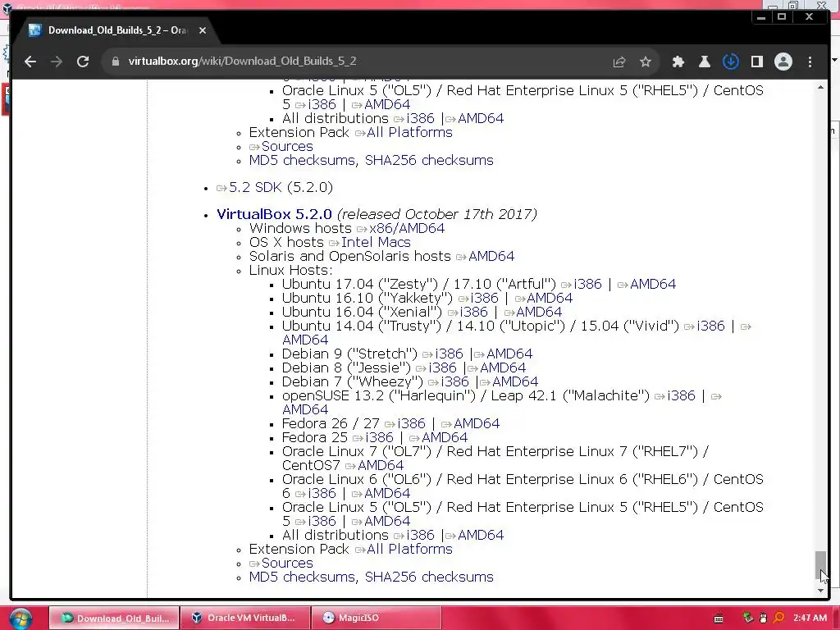Screen dimensions: 840x630
Task: Download Fedora 26 / 27 AMD64 package
Action: (477, 423)
